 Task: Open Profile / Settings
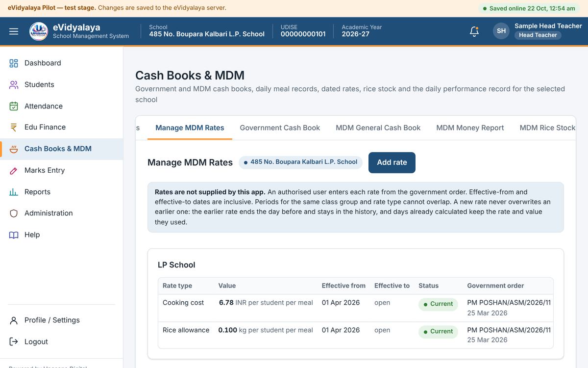61,320
